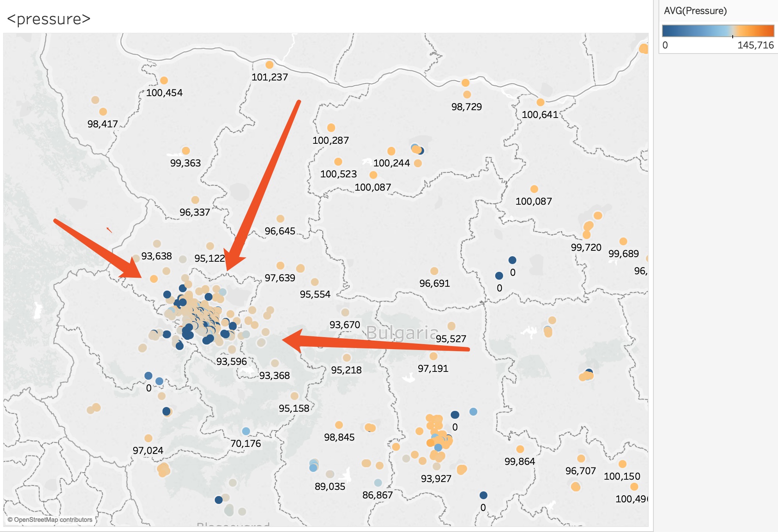Click the orange mark above 98,845 label

pyautogui.click(x=339, y=425)
